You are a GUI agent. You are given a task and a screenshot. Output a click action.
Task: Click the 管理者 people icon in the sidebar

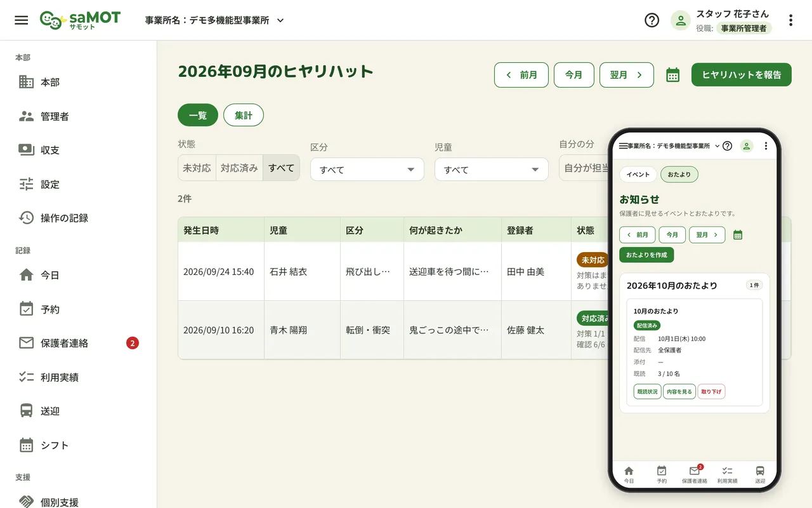click(x=26, y=116)
